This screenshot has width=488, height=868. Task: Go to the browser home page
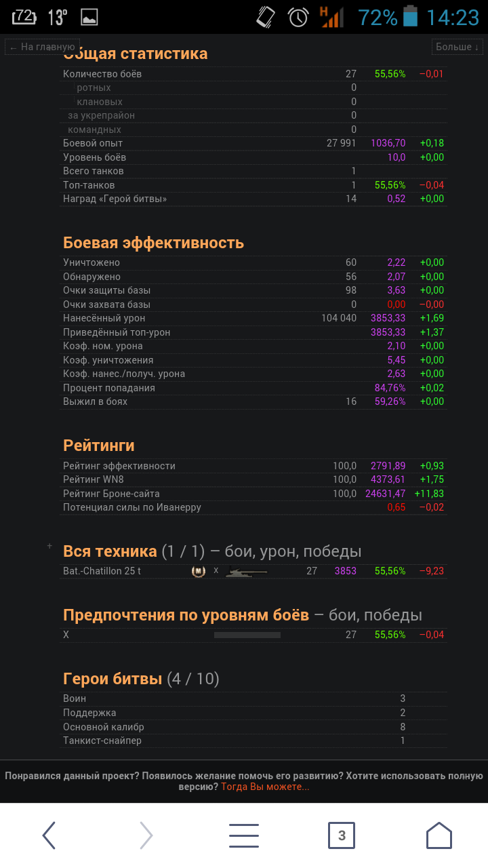[439, 835]
